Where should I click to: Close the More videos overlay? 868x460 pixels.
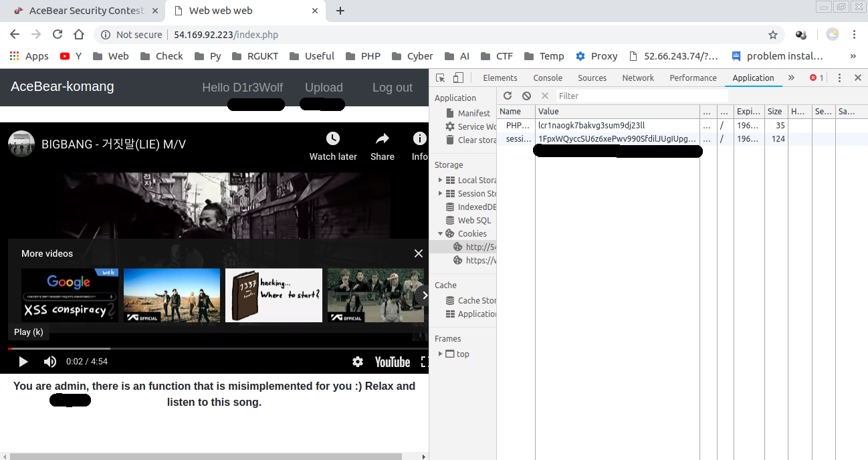click(419, 253)
